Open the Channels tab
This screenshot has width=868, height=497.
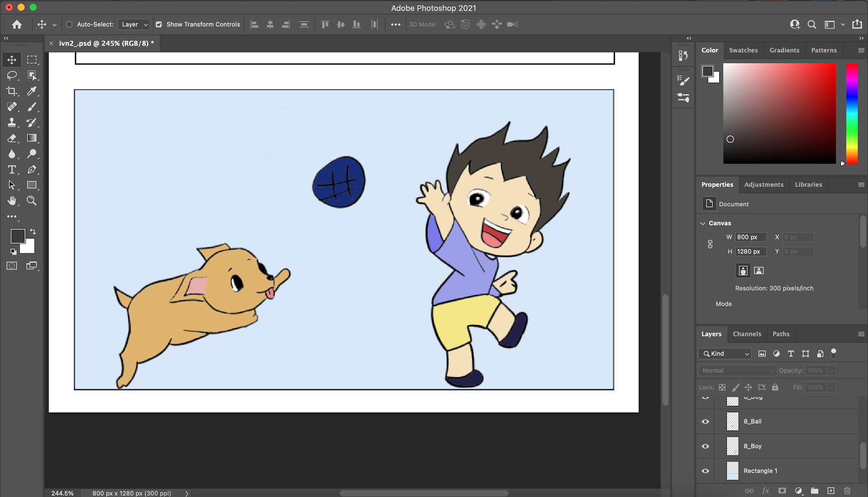747,334
